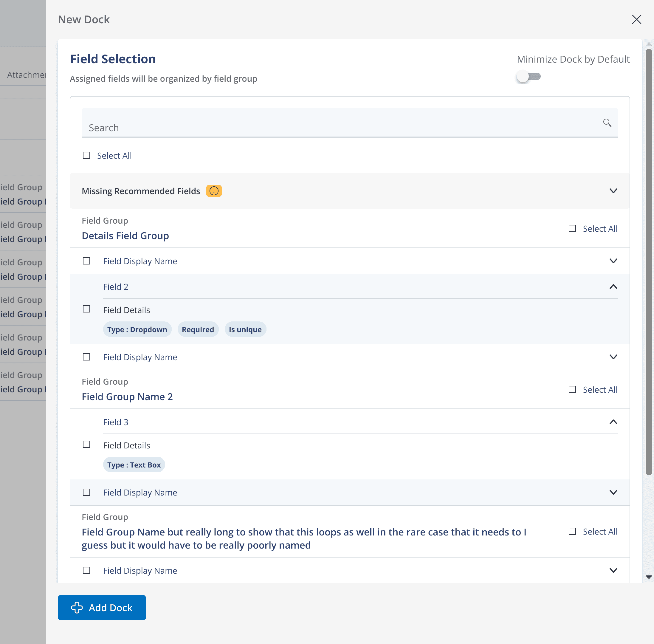Click the plus icon in Add Dock
This screenshot has width=654, height=644.
coord(77,607)
